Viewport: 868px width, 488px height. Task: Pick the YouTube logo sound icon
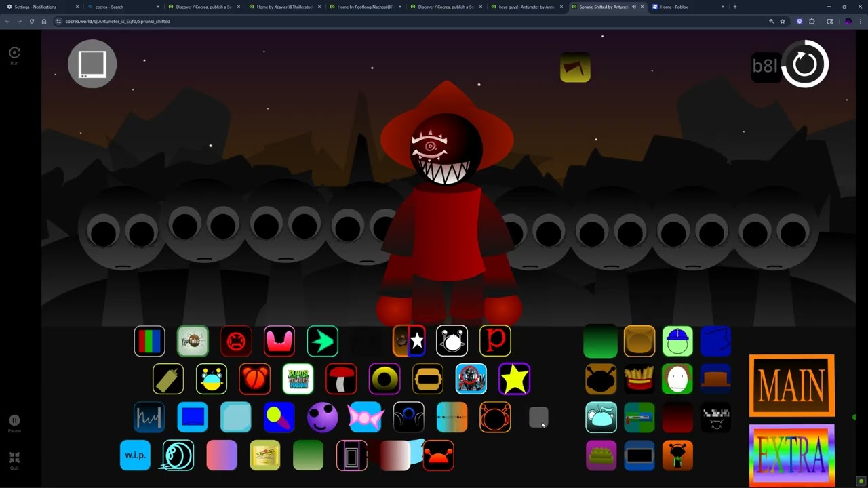click(193, 341)
